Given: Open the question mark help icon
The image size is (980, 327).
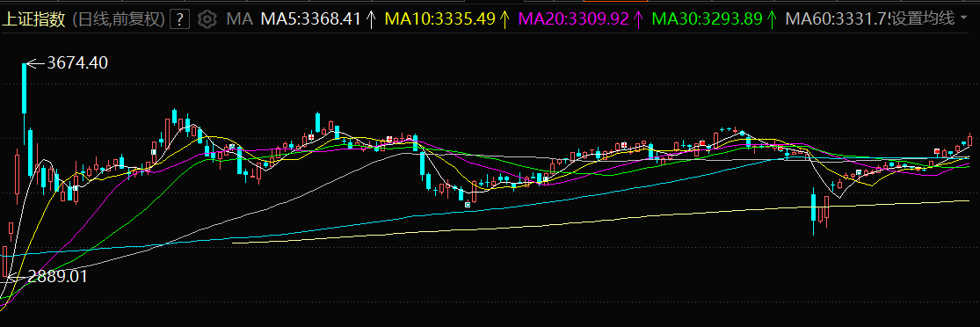Looking at the screenshot, I should [180, 19].
